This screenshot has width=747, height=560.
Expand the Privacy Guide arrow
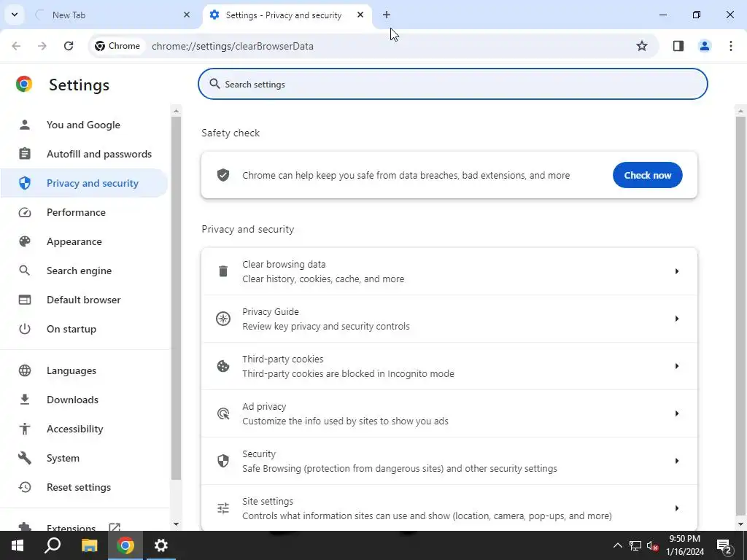[x=676, y=319]
